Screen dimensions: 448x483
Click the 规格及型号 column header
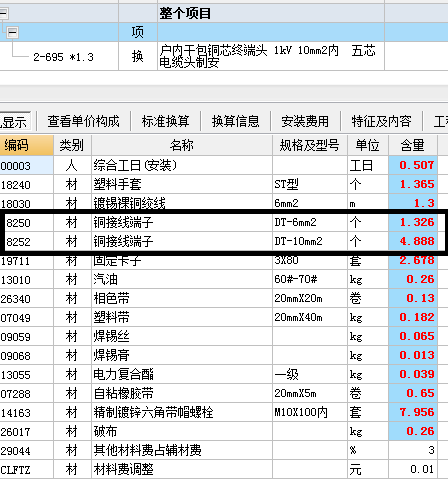point(310,145)
